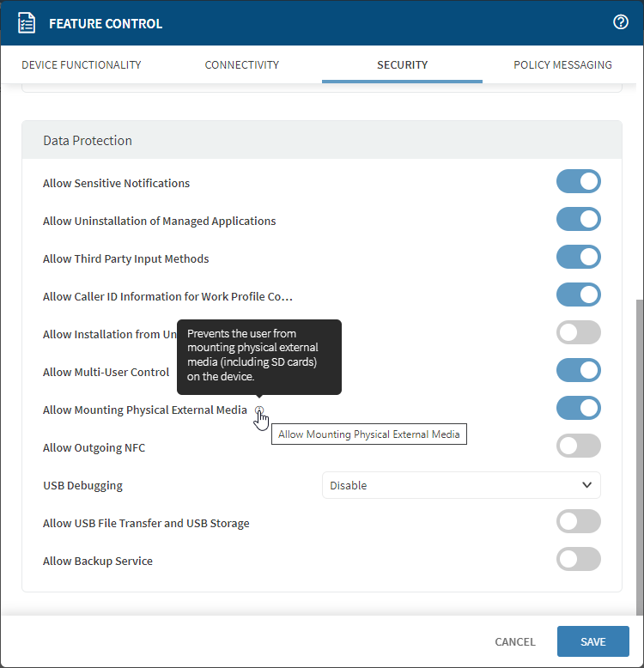Click the vertical scrollbar thumb
The height and width of the screenshot is (668, 644).
pyautogui.click(x=640, y=457)
